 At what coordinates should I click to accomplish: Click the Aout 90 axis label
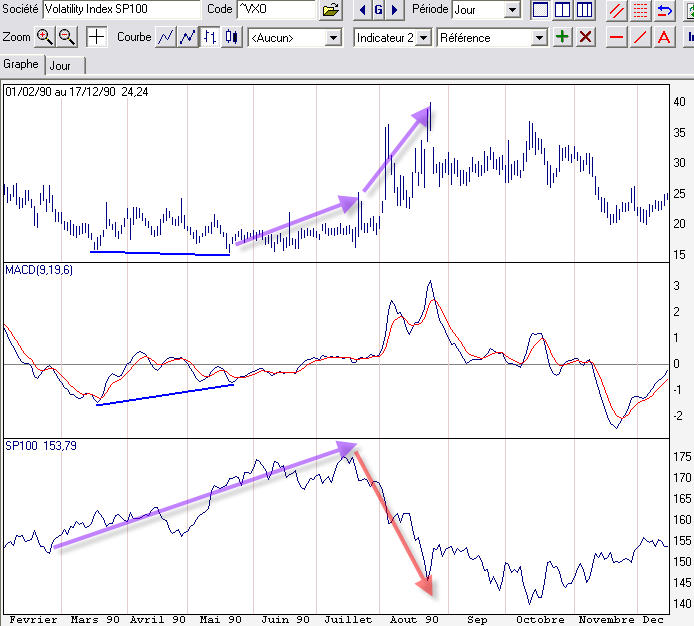pos(414,619)
